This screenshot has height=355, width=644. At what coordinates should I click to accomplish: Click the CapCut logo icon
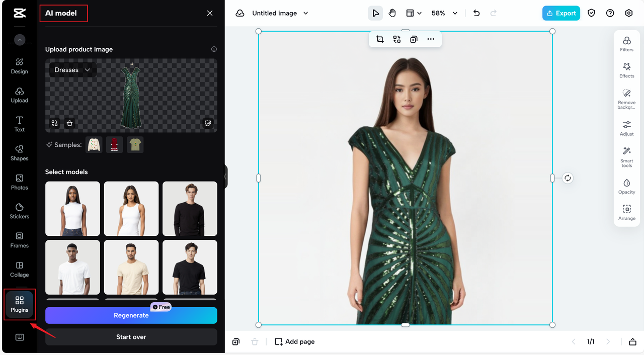pyautogui.click(x=20, y=14)
